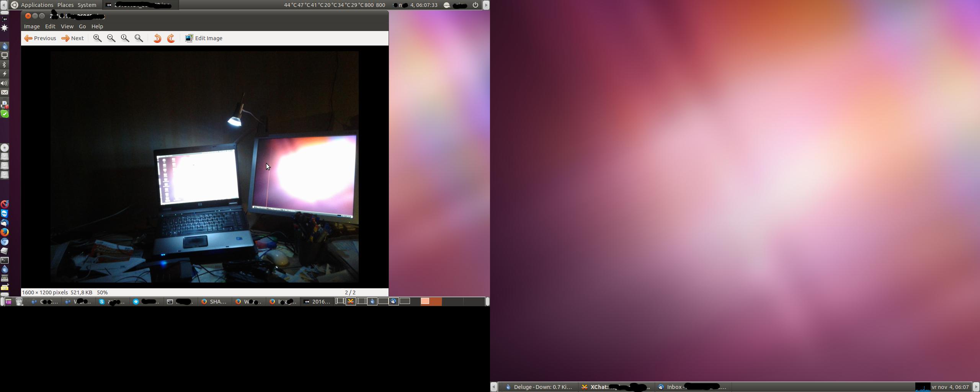Launch Chromium from the side panel
The width and height of the screenshot is (980, 392).
point(5,242)
